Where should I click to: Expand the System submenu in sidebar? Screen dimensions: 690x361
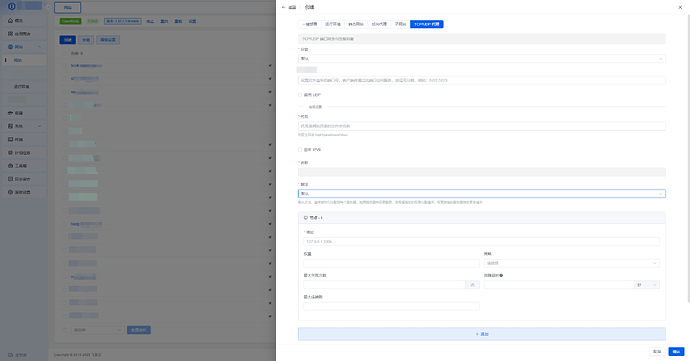[x=24, y=126]
